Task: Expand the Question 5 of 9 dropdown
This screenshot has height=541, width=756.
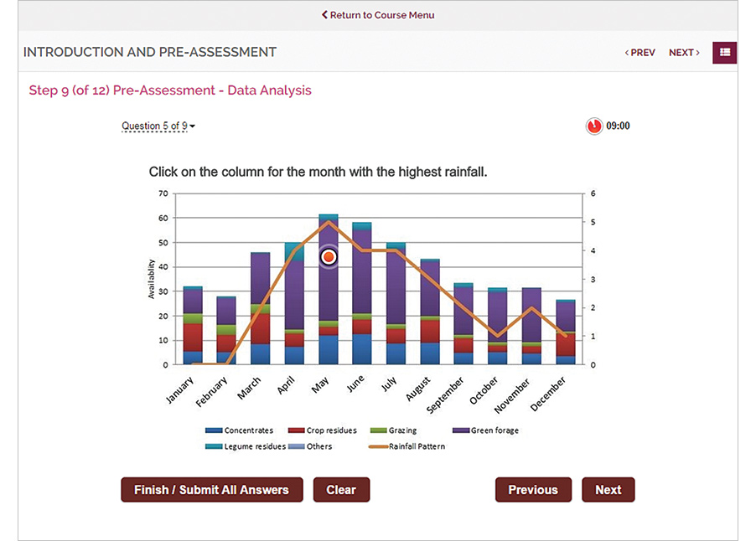Action: click(158, 126)
